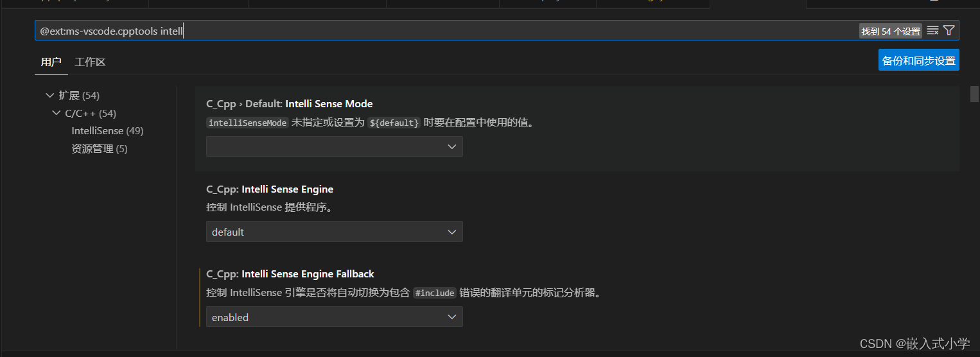Click the C_Cpp: Intelli Sense Engine title
Screen dimensions: 980x357
pyautogui.click(x=270, y=189)
